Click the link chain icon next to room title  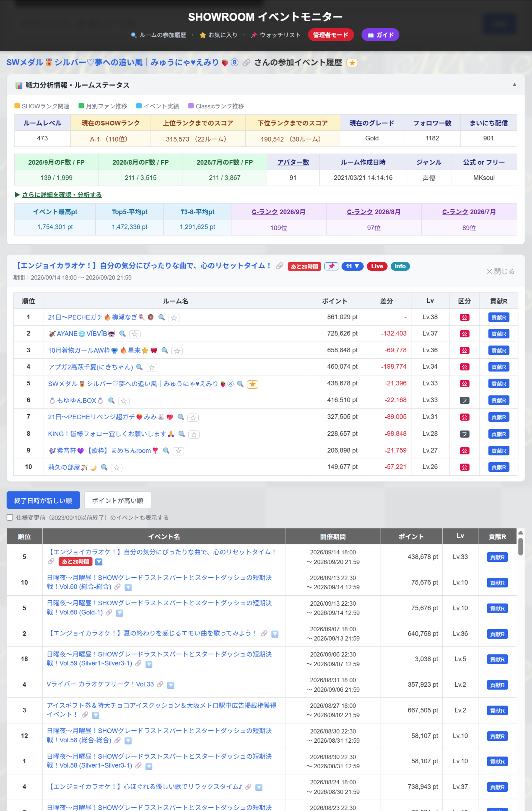(246, 62)
